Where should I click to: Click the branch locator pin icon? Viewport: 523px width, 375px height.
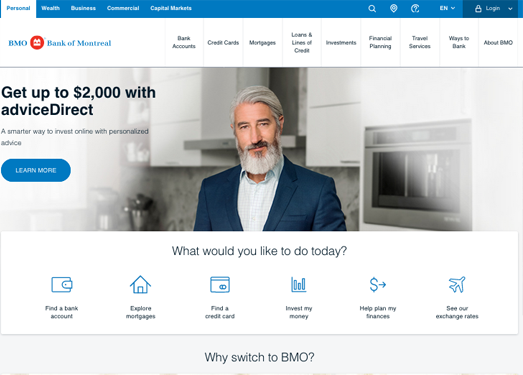(394, 8)
